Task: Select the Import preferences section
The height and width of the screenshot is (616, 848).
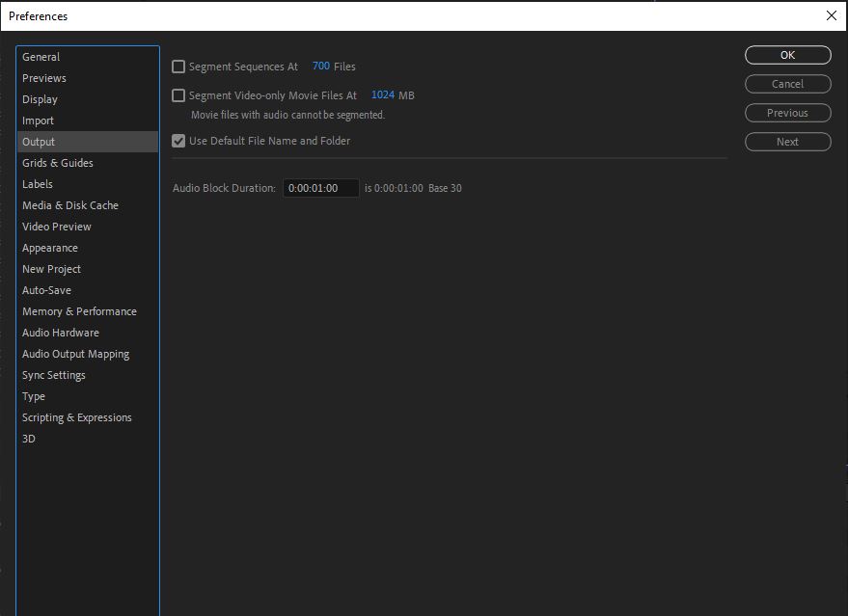Action: click(39, 121)
